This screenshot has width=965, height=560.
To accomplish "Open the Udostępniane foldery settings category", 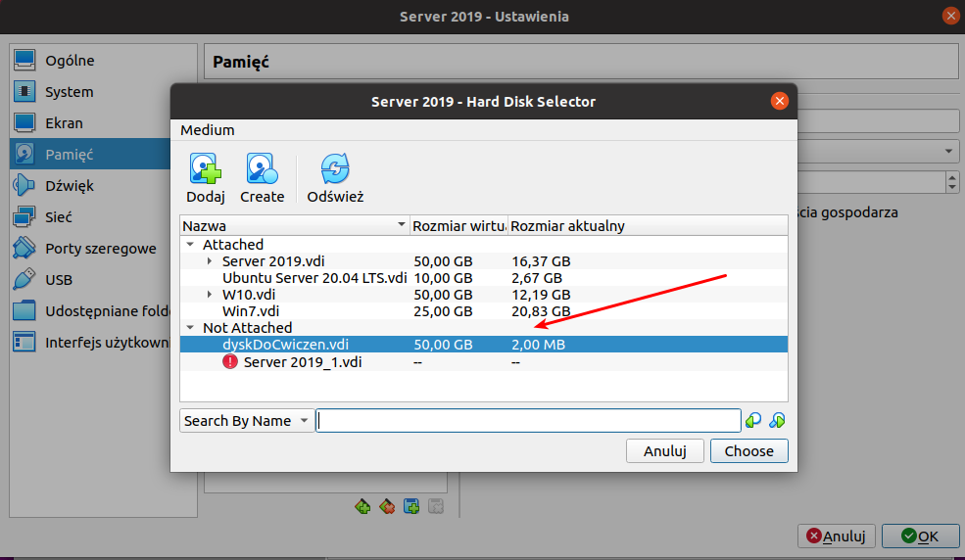I will pos(90,311).
